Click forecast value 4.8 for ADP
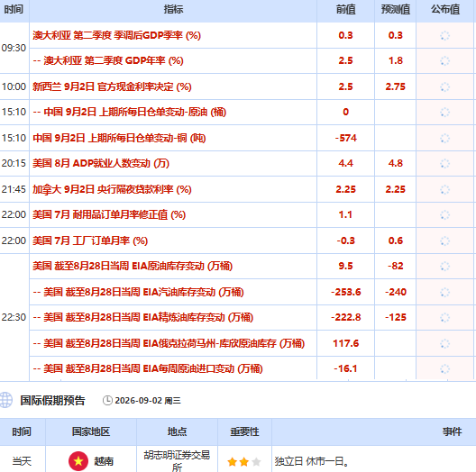This screenshot has height=472, width=476. pos(396,164)
